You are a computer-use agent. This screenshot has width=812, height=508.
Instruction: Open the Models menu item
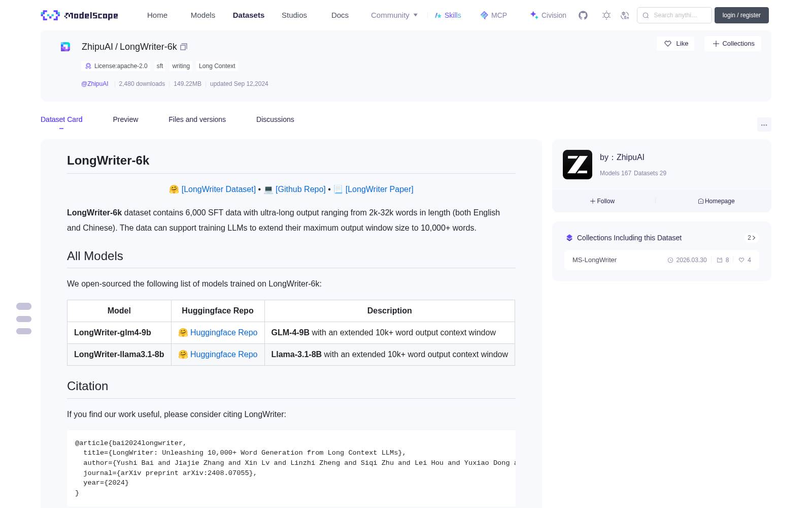(203, 15)
